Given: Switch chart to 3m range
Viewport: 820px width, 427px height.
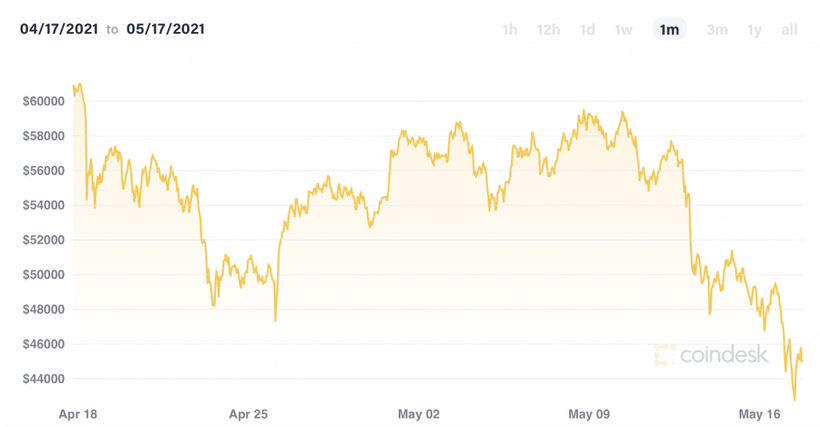Looking at the screenshot, I should (x=717, y=30).
